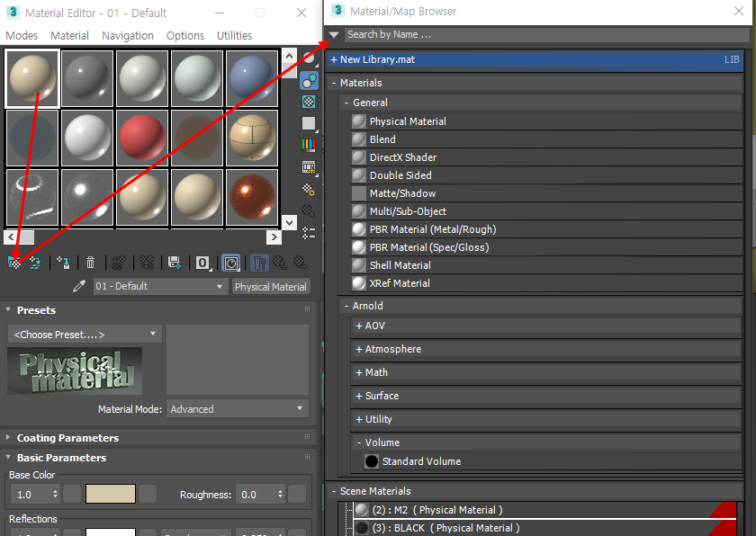Select Physical Material in browser list
This screenshot has height=536, width=756.
pyautogui.click(x=546, y=121)
